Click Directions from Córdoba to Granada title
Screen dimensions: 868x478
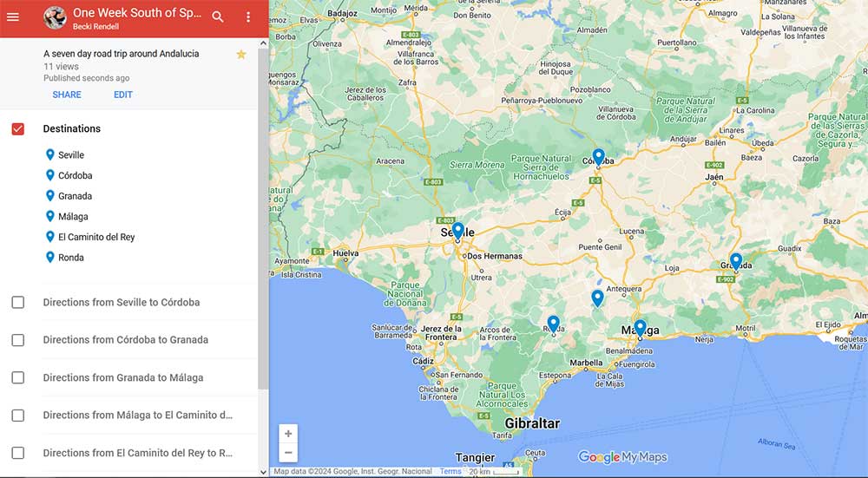tap(126, 340)
